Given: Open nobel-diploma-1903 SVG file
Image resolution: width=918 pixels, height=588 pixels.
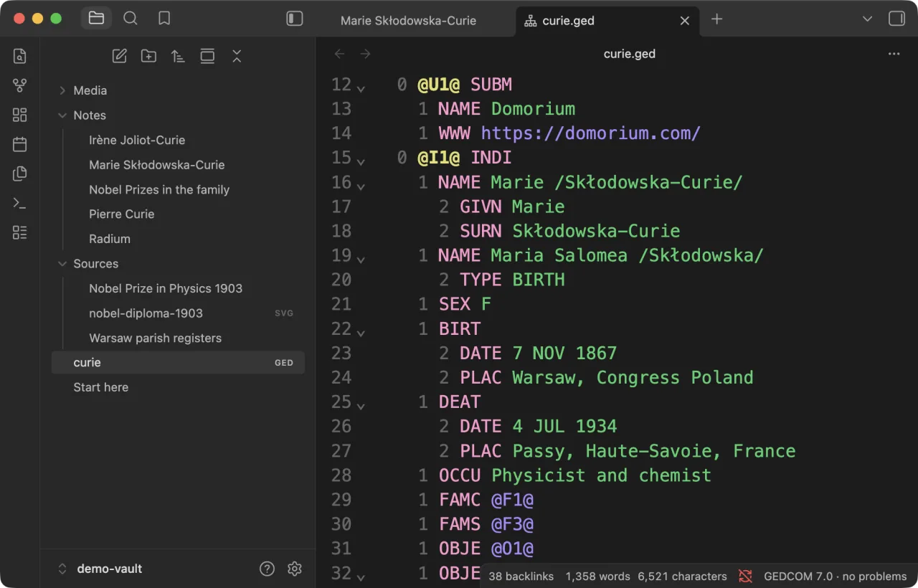Looking at the screenshot, I should point(146,313).
